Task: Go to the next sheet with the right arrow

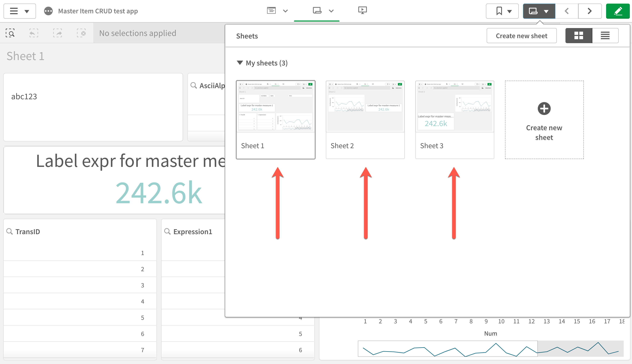Action: coord(590,11)
